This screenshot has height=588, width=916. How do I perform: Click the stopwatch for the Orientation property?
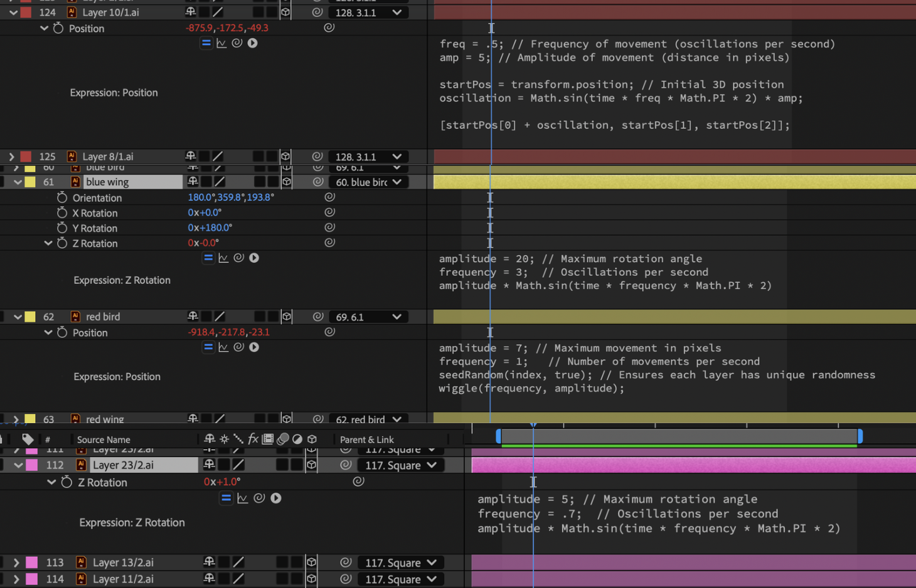pyautogui.click(x=61, y=197)
